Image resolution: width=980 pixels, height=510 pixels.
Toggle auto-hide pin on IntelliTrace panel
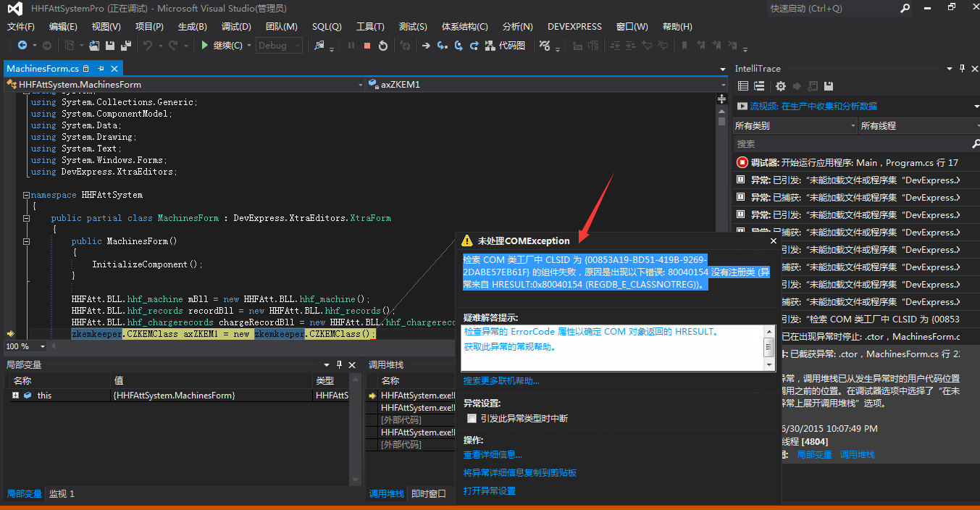962,68
